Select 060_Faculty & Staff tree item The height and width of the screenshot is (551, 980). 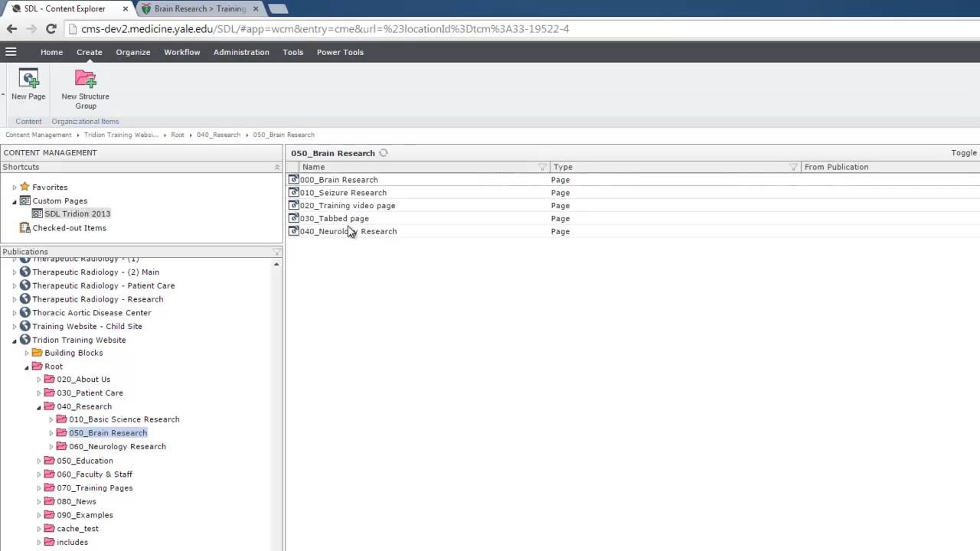(x=94, y=474)
